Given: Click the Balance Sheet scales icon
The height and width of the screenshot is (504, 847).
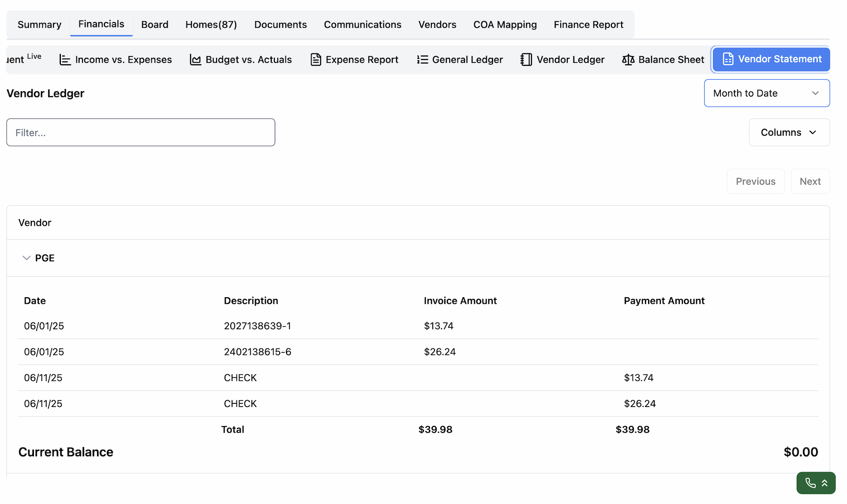Looking at the screenshot, I should [628, 60].
